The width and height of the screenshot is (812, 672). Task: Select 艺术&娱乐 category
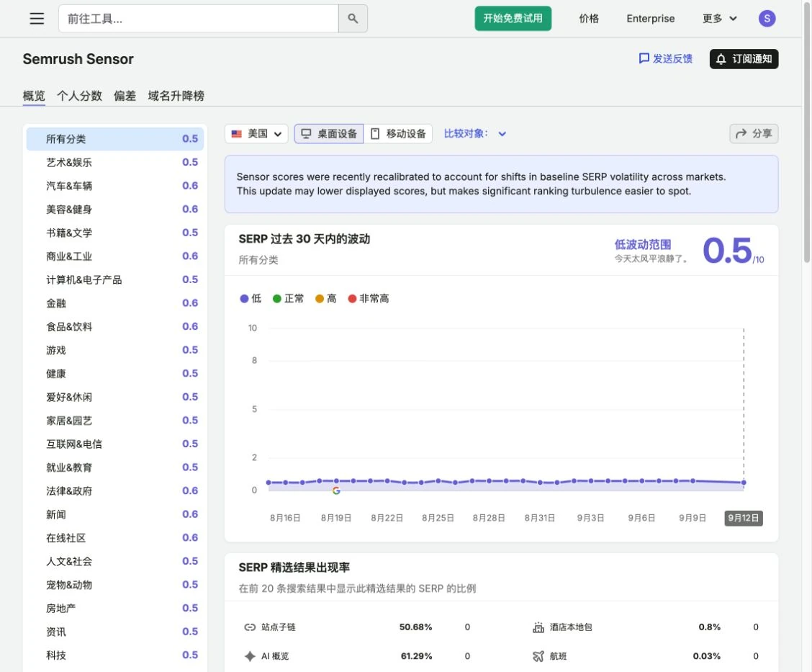tap(115, 162)
